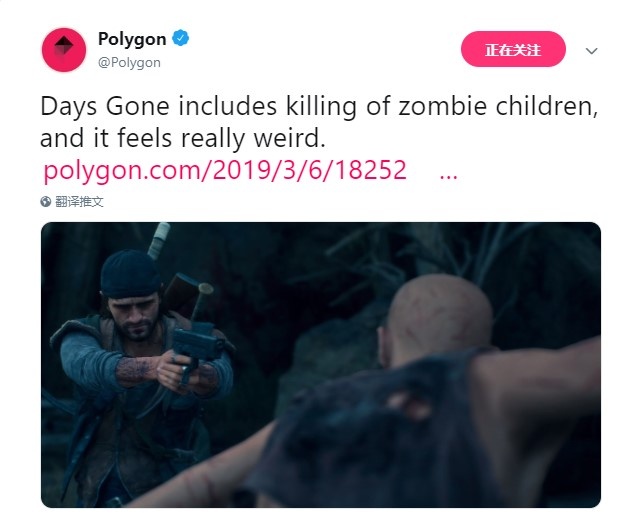This screenshot has width=639, height=524.
Task: Click the ellipsis after the truncated link
Action: pos(449,170)
